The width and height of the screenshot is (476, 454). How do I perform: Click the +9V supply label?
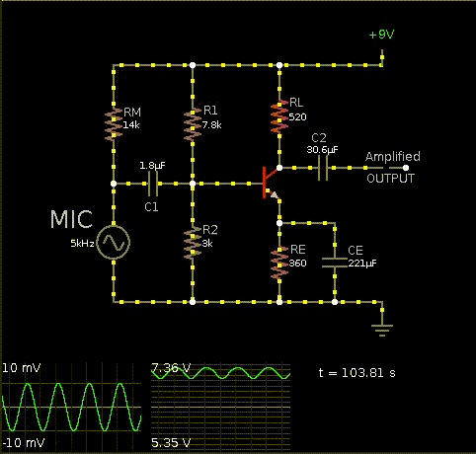pos(381,35)
